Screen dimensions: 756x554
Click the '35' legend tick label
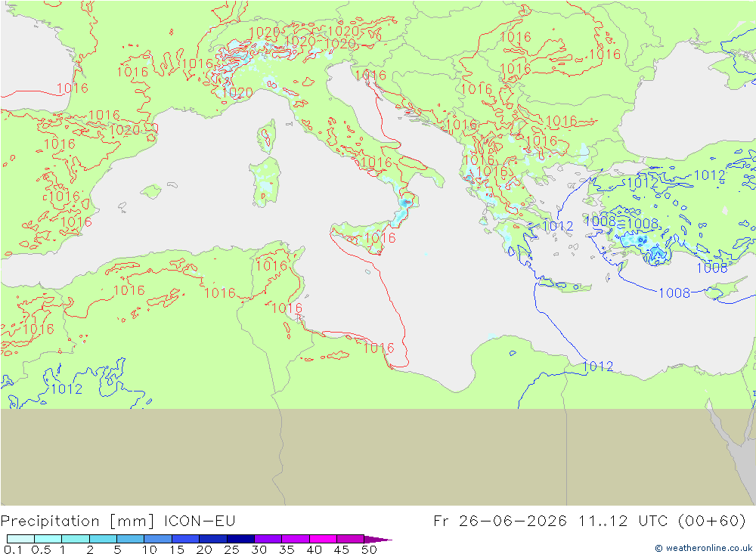coord(287,549)
